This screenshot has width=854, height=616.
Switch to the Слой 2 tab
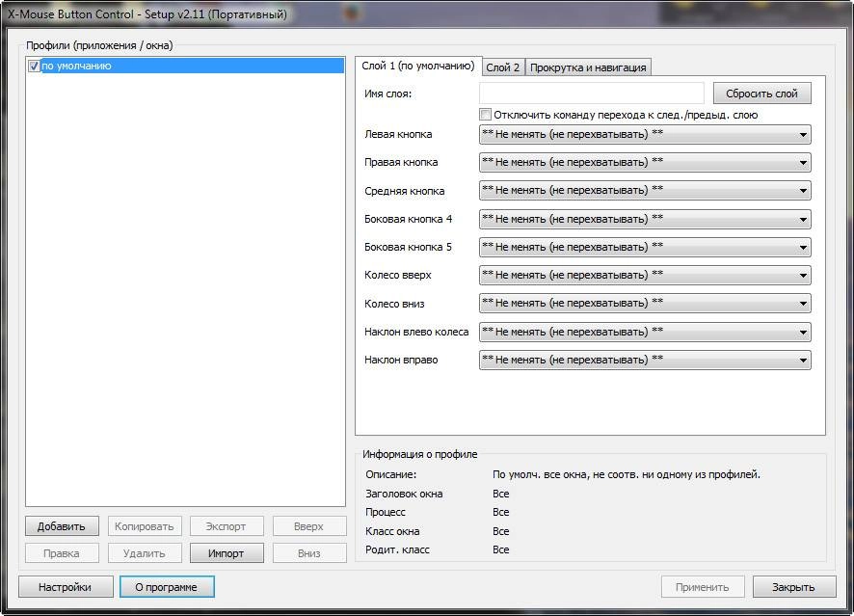pos(503,67)
